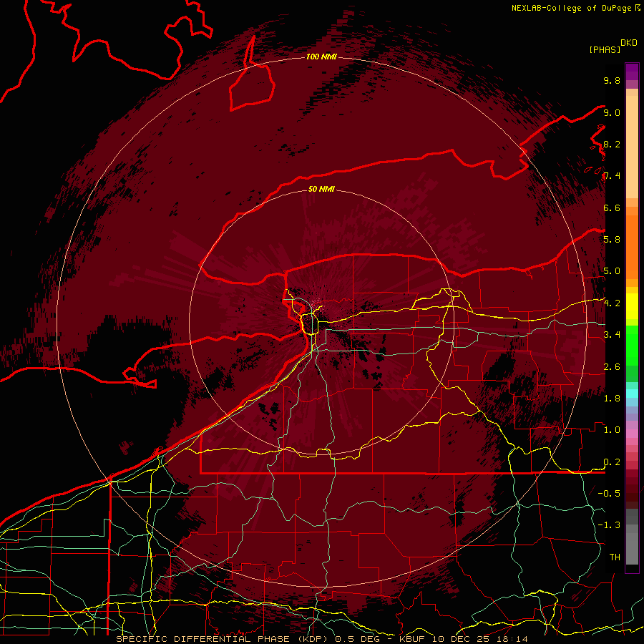The image size is (644, 644).
Task: Click the 9.0 value on the color scale
Action: click(x=612, y=112)
